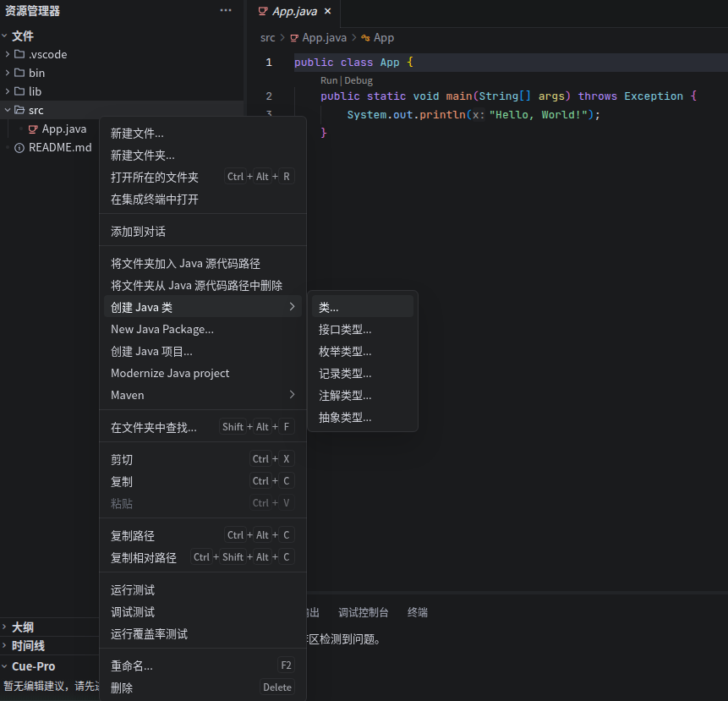Image resolution: width=728 pixels, height=701 pixels.
Task: Choose 新建文件夹... from context menu
Action: [x=203, y=156]
